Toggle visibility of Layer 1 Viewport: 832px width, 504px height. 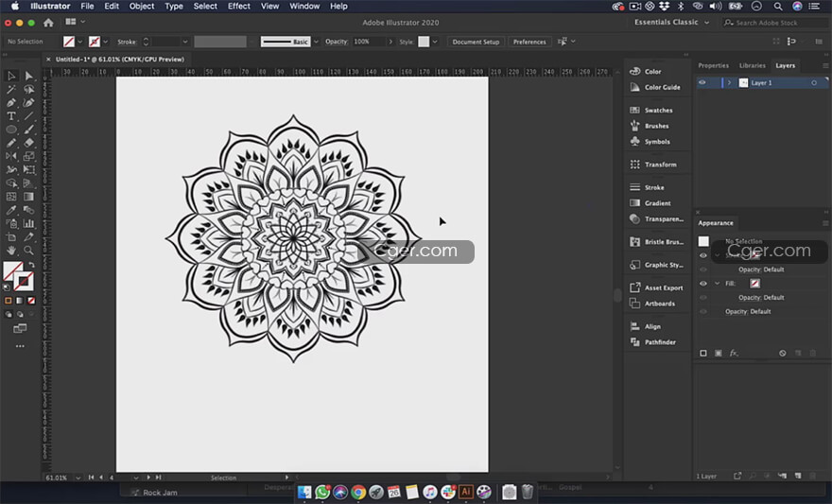[x=702, y=83]
